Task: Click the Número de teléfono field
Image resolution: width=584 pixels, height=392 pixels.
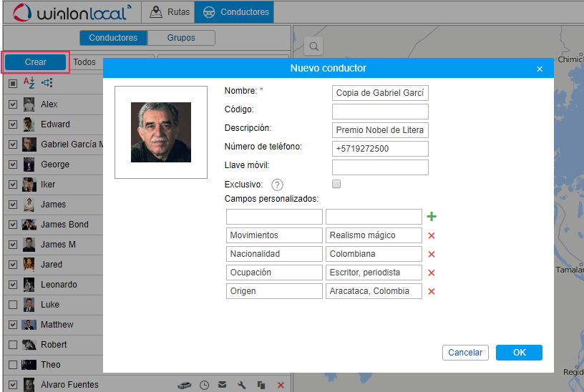Action: click(x=380, y=149)
